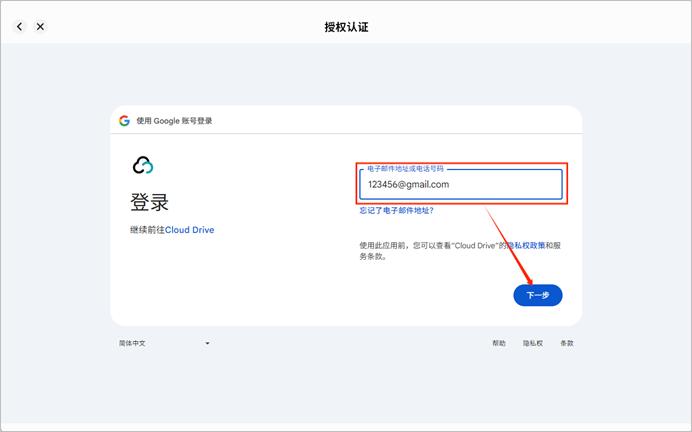Open the 隐私权 footer link
Viewport: 692px width, 432px height.
(533, 343)
